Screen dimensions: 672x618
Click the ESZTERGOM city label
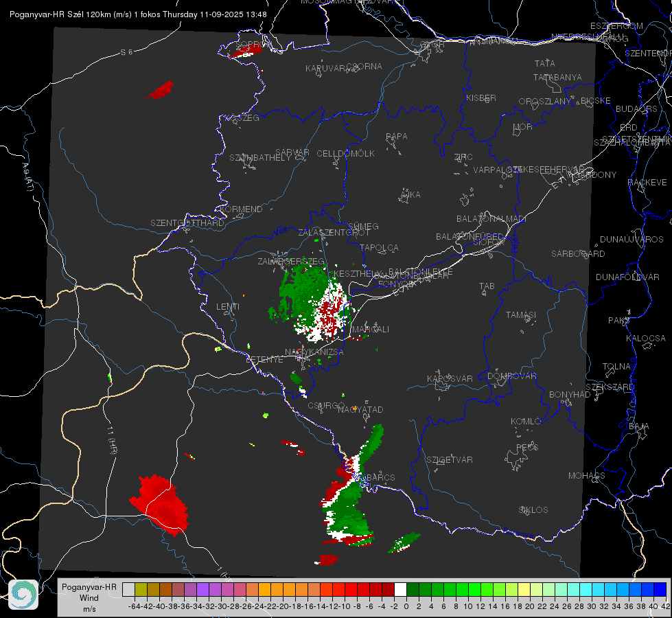coord(616,26)
